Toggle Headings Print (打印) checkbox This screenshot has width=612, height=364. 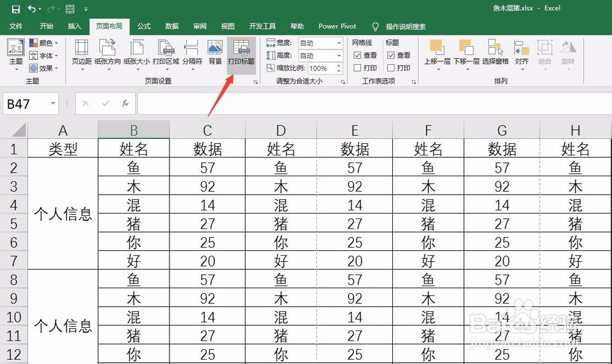tap(390, 68)
